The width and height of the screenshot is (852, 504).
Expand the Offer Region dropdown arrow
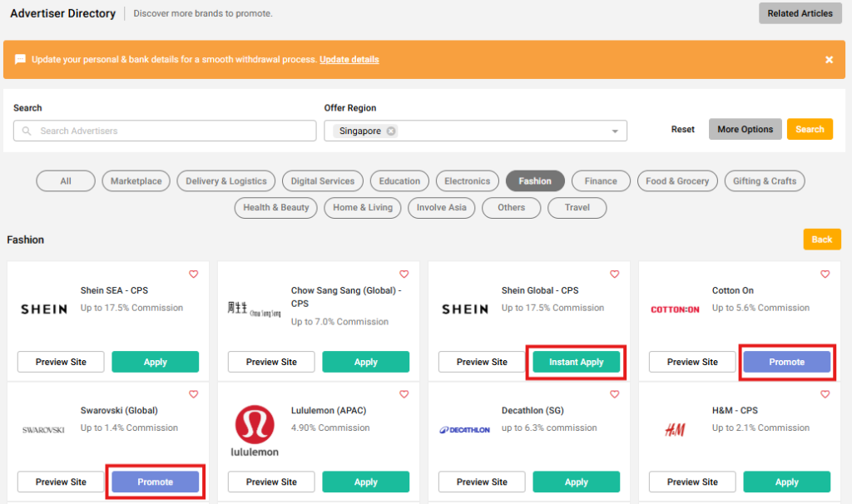coord(615,131)
